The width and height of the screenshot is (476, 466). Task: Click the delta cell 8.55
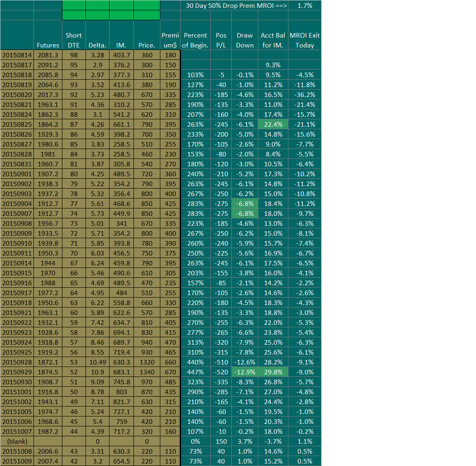(x=98, y=352)
